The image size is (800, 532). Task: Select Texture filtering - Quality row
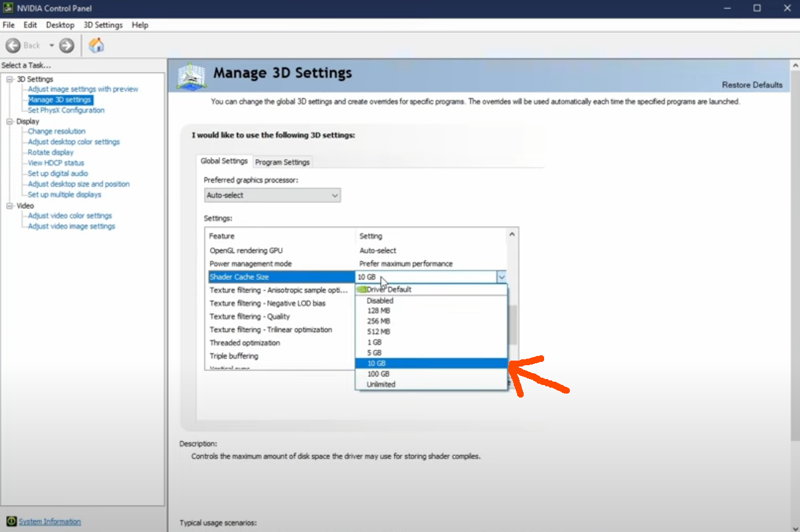click(x=281, y=316)
